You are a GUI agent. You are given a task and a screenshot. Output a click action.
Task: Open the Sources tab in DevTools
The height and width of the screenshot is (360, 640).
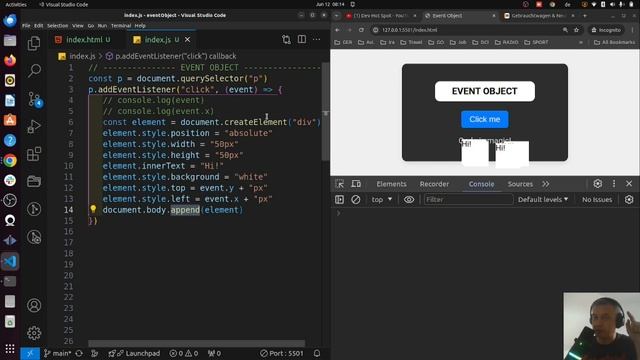tap(520, 184)
